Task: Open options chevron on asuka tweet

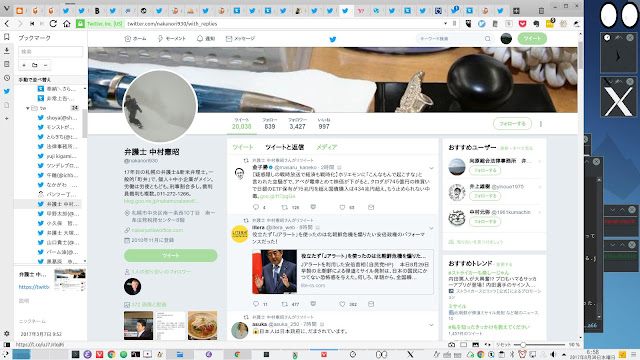Action: 431,325
